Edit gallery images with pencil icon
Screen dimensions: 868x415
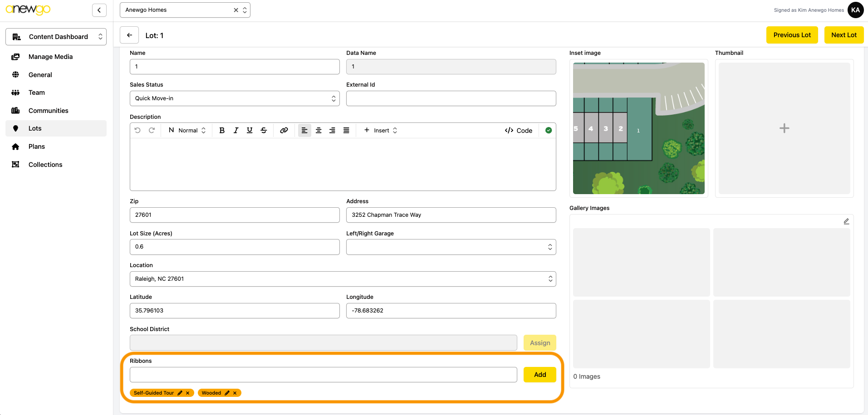pyautogui.click(x=846, y=221)
